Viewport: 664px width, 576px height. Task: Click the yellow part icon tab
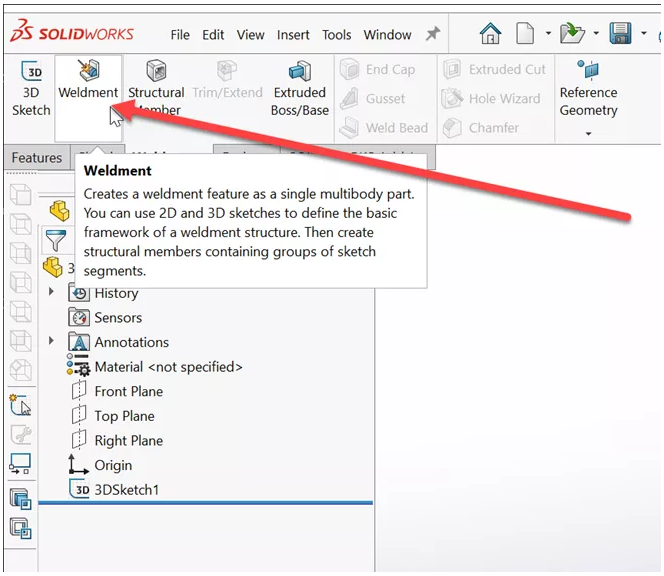(59, 210)
